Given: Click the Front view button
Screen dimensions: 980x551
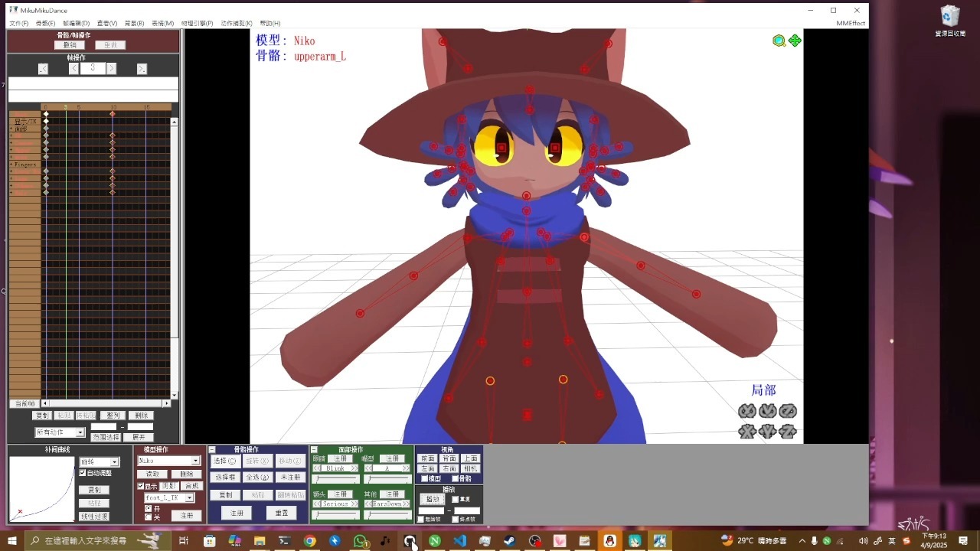Looking at the screenshot, I should (x=428, y=458).
